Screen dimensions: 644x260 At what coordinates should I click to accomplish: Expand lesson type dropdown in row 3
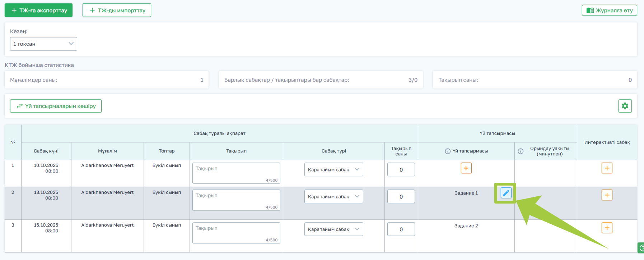pos(333,229)
